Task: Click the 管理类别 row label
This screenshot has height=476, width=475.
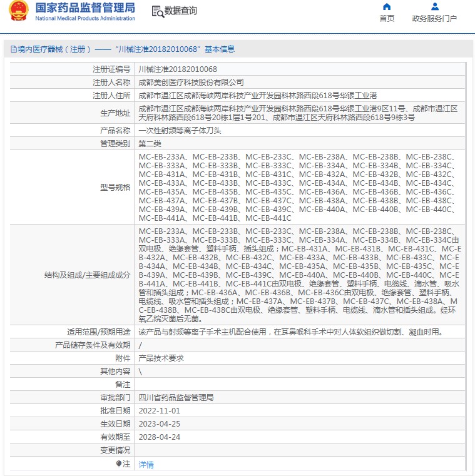Action: click(x=115, y=144)
